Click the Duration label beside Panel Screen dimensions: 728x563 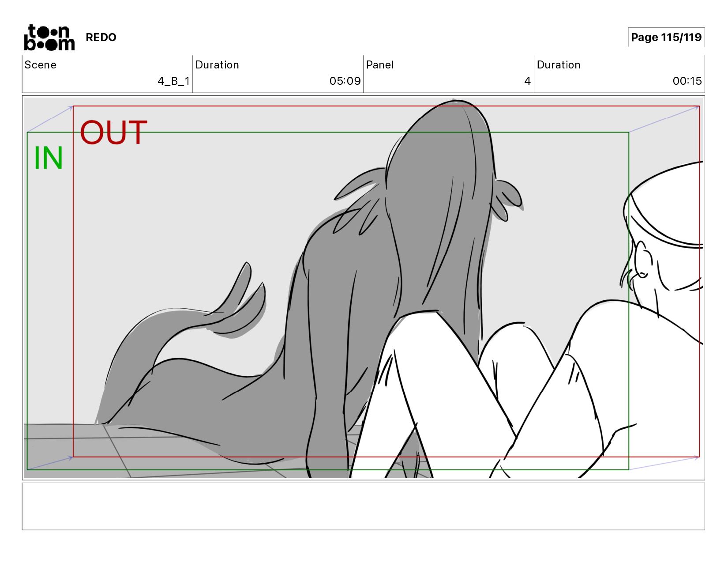click(x=559, y=65)
